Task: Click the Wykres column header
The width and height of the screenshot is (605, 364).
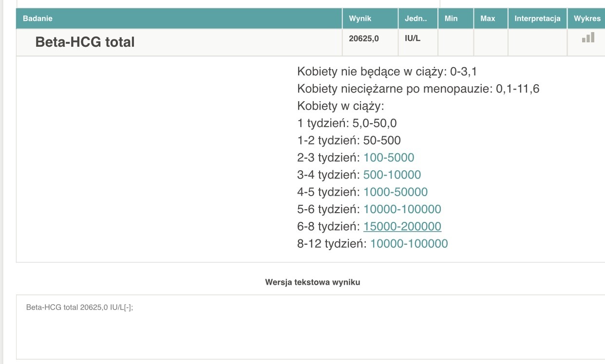Action: tap(587, 18)
